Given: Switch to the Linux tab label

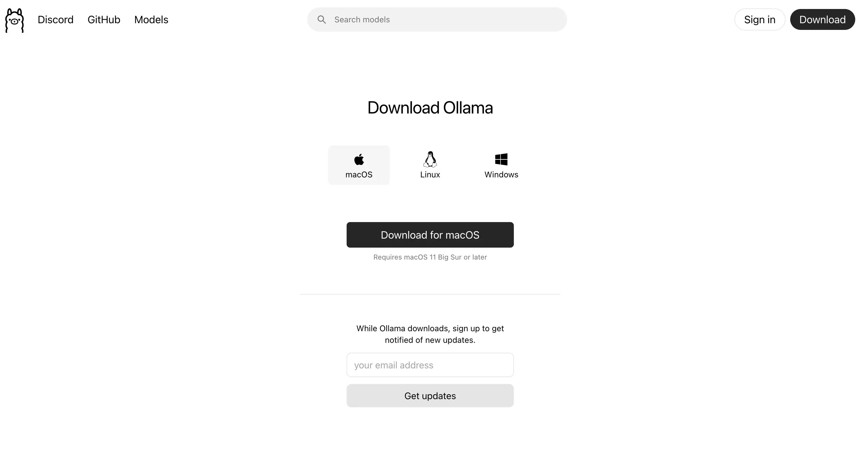Looking at the screenshot, I should click(430, 174).
